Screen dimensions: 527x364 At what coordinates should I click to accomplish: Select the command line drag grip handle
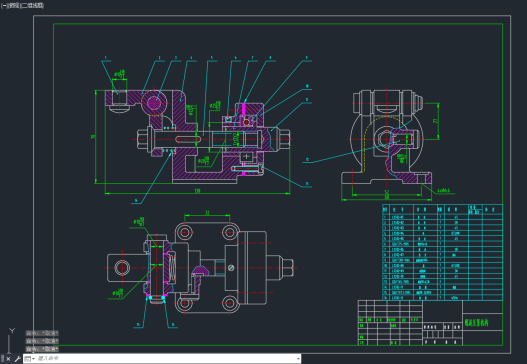[x=2, y=359]
